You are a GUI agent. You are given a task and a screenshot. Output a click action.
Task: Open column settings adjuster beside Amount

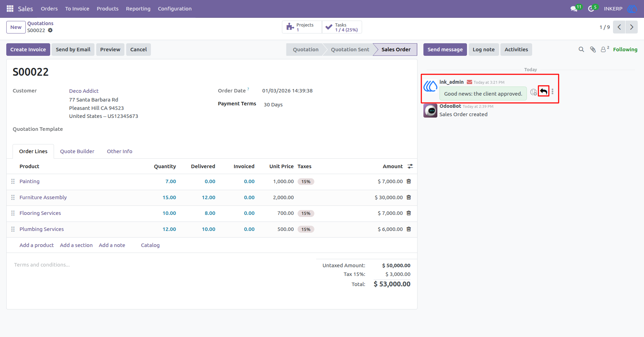(410, 166)
